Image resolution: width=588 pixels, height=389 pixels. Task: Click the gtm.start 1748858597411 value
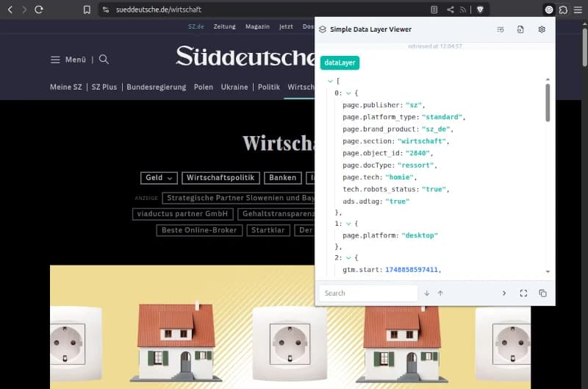pos(412,270)
